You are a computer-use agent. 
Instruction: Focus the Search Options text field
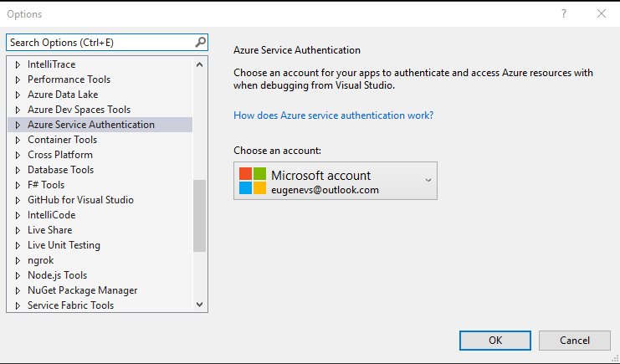pos(107,43)
